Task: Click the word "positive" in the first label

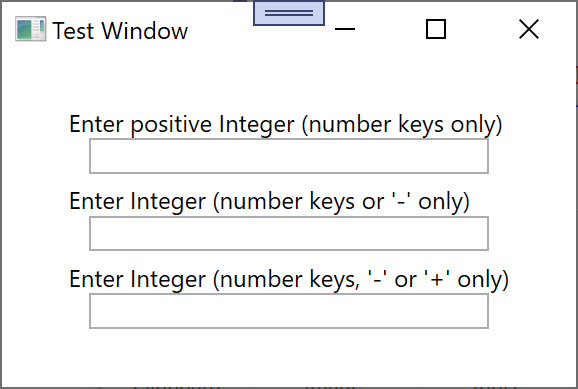Action: click(x=171, y=125)
